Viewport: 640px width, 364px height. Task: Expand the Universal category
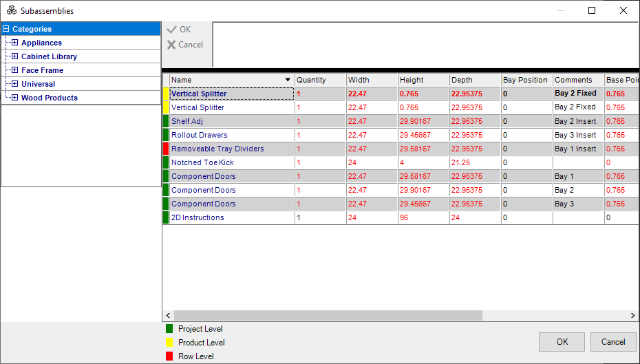coord(14,84)
